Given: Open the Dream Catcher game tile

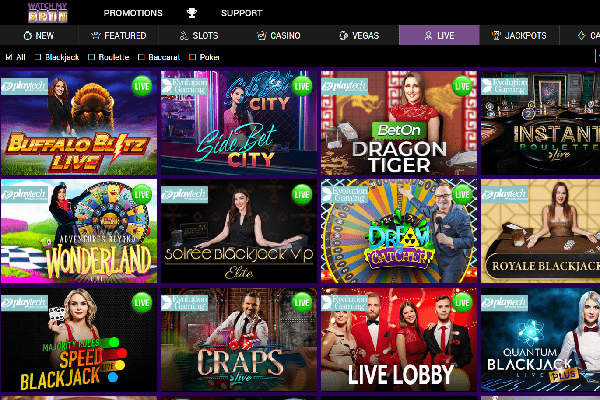Looking at the screenshot, I should [399, 231].
